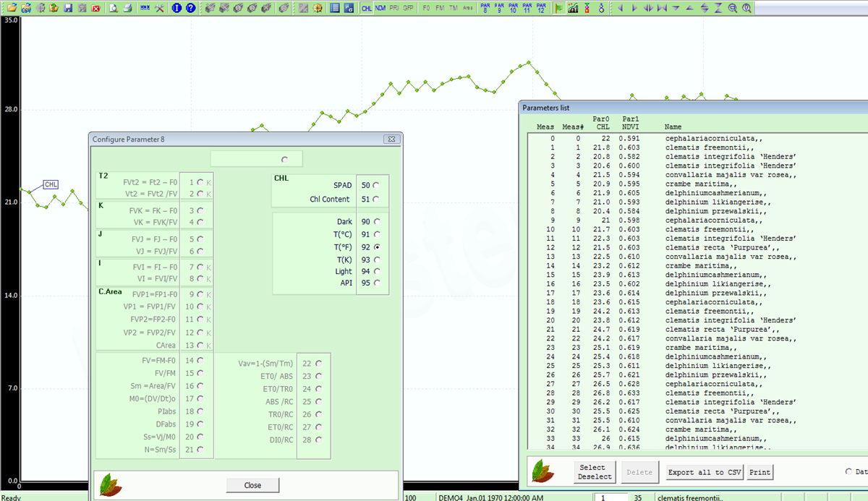Image resolution: width=868 pixels, height=501 pixels.
Task: Click the printer icon in toolbar
Action: [128, 8]
